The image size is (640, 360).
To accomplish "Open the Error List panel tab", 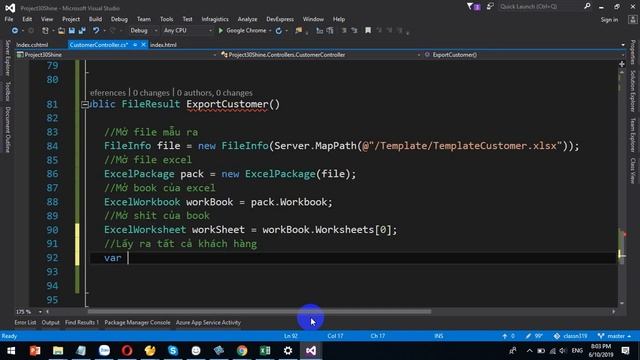I will click(25, 322).
